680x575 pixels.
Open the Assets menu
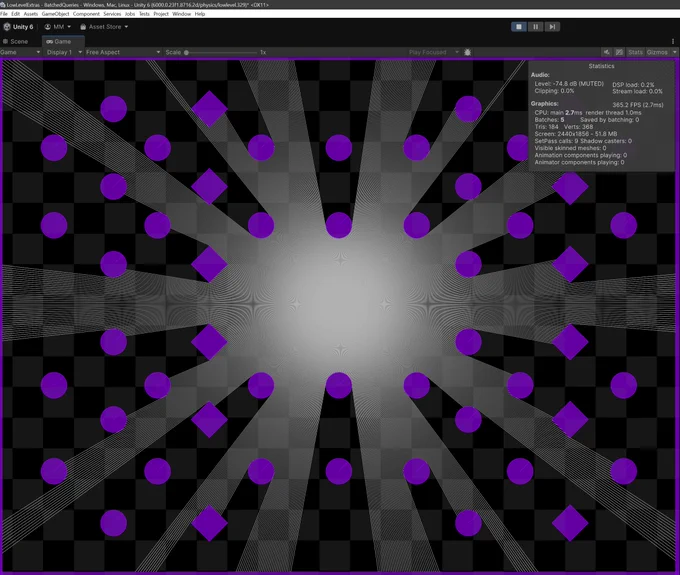click(30, 14)
